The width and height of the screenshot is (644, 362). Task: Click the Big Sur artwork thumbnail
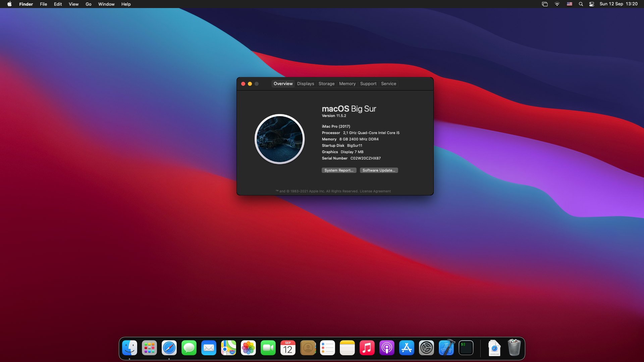(279, 139)
